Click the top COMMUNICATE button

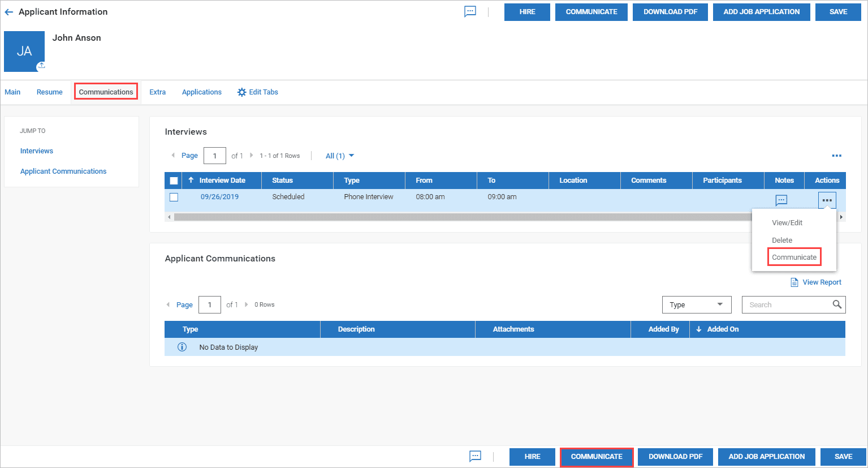pos(591,12)
